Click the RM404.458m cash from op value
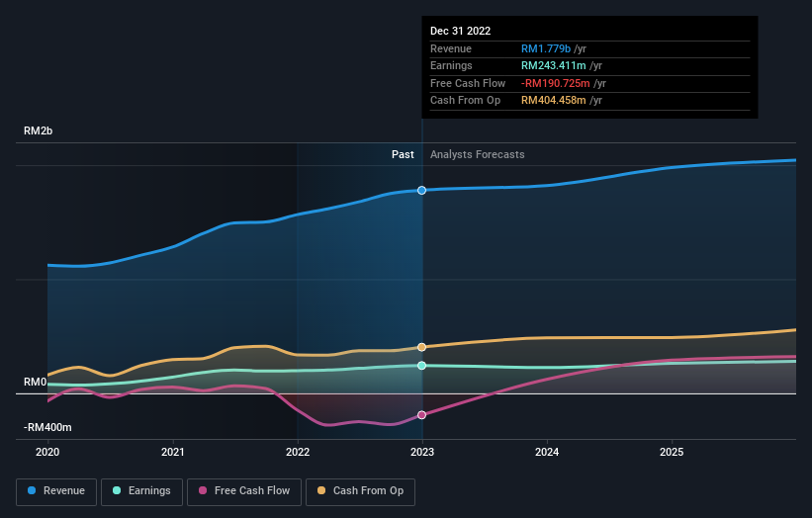Image resolution: width=812 pixels, height=518 pixels. pos(553,101)
